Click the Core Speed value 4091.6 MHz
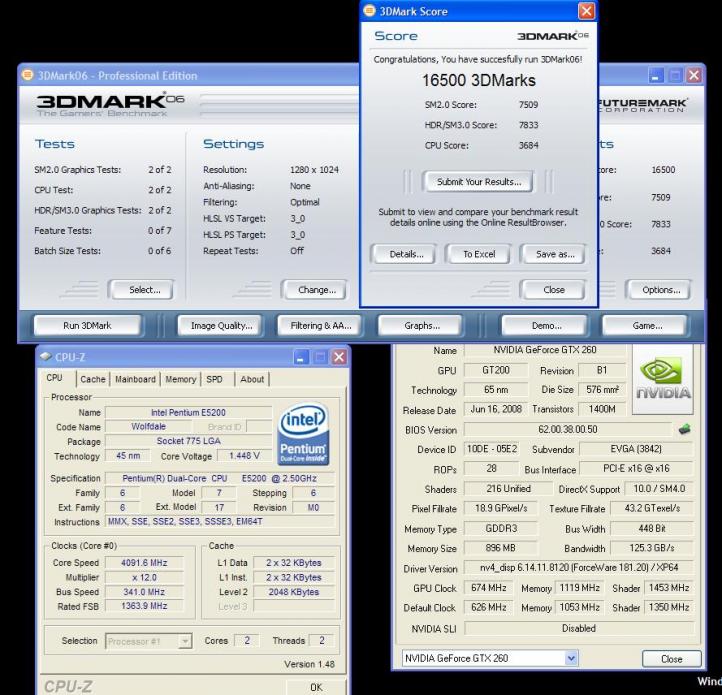The height and width of the screenshot is (695, 722). coord(144,562)
